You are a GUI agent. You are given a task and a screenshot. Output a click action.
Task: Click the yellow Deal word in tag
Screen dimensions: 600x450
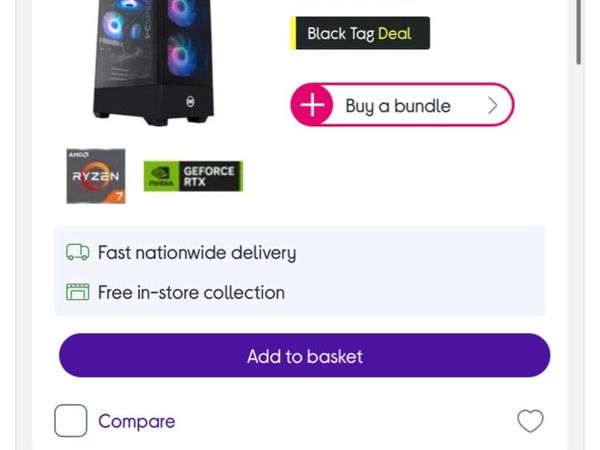pos(395,34)
